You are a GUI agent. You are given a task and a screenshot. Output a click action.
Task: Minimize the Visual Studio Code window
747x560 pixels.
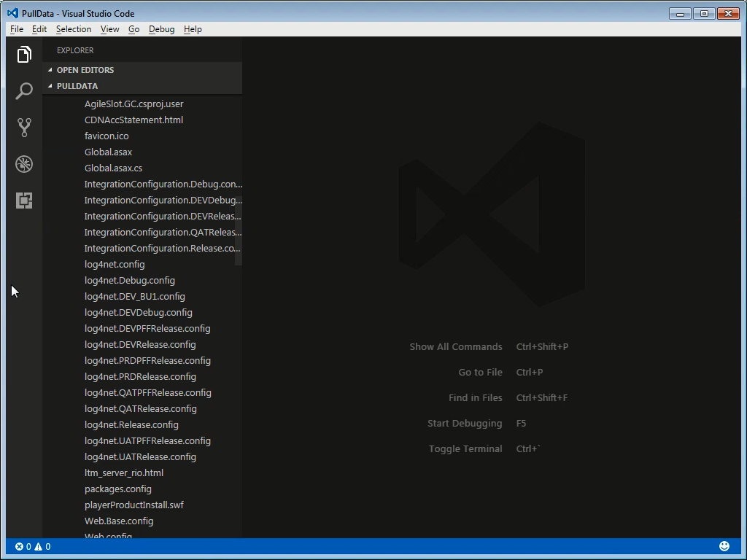[x=680, y=14]
